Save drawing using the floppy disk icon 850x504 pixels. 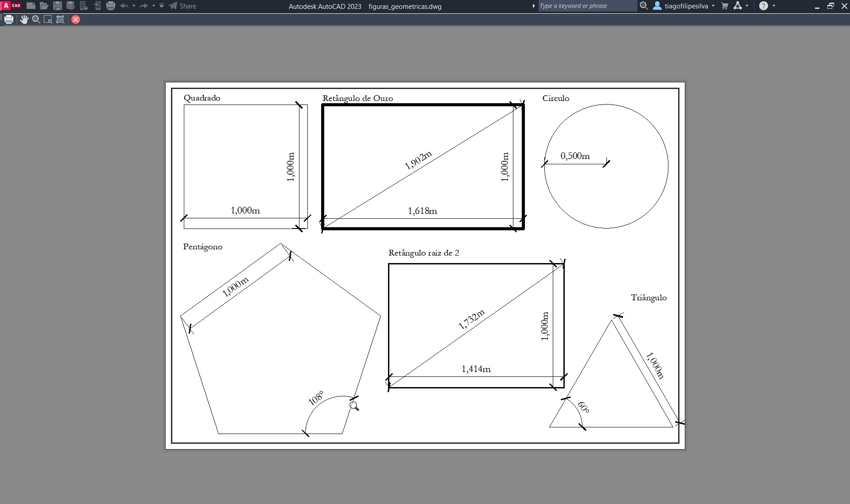(x=58, y=6)
